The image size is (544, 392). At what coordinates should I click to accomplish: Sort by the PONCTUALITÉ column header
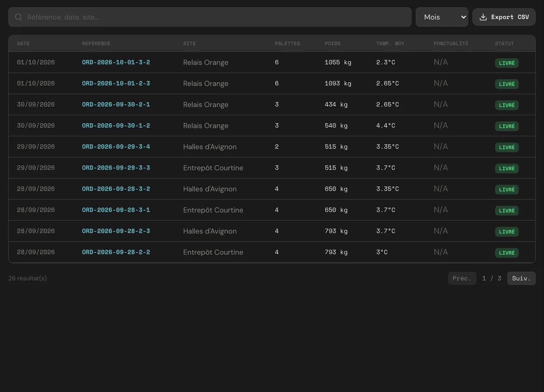[451, 43]
